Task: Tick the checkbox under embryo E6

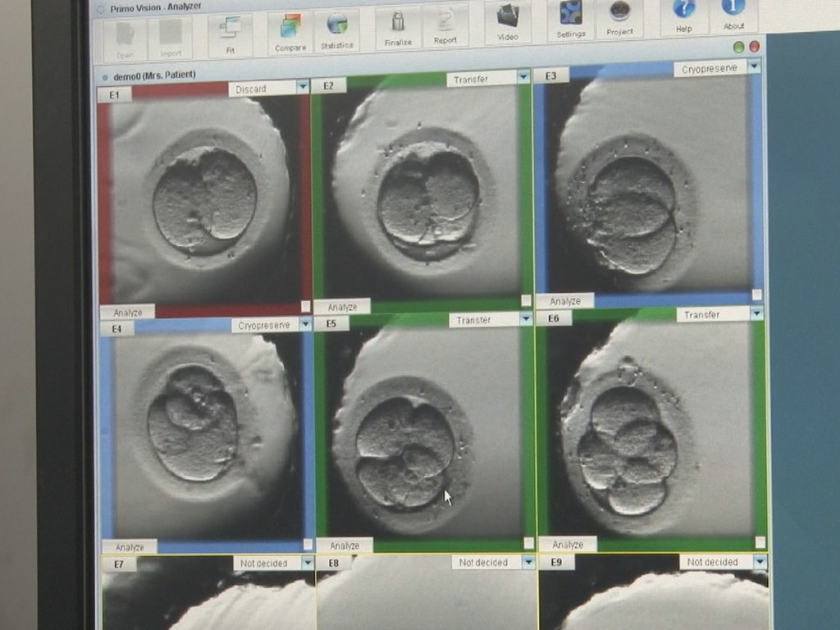Action: point(760,542)
